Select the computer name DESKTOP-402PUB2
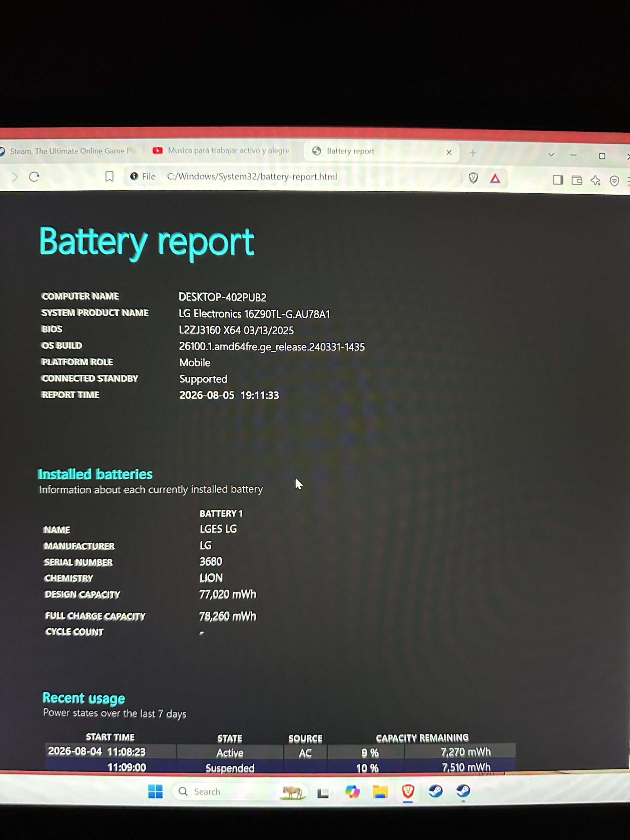Viewport: 630px width, 840px height. [222, 297]
